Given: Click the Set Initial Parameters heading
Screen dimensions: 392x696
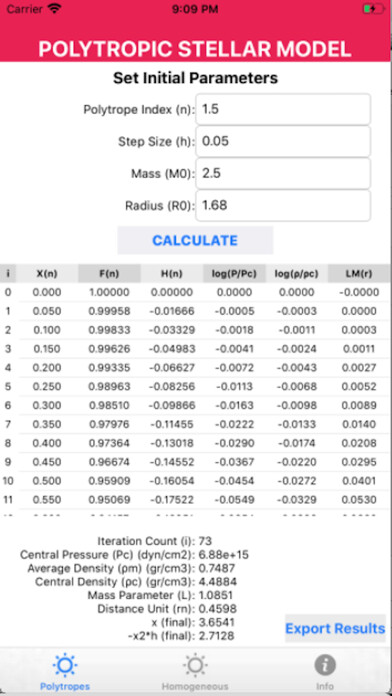Looking at the screenshot, I should [195, 78].
